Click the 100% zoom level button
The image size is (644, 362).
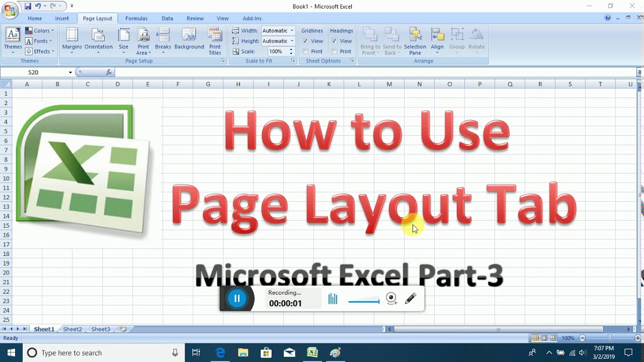click(568, 338)
